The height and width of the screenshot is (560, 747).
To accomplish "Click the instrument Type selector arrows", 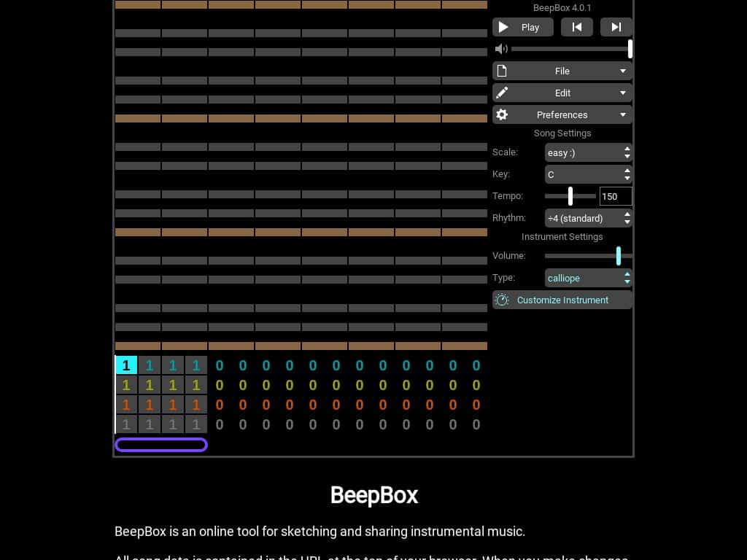I will click(x=627, y=278).
